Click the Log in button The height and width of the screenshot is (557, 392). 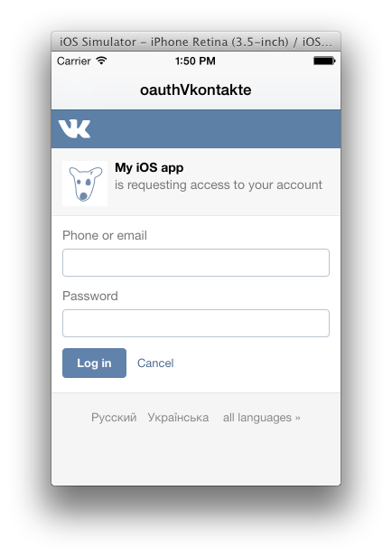[94, 363]
